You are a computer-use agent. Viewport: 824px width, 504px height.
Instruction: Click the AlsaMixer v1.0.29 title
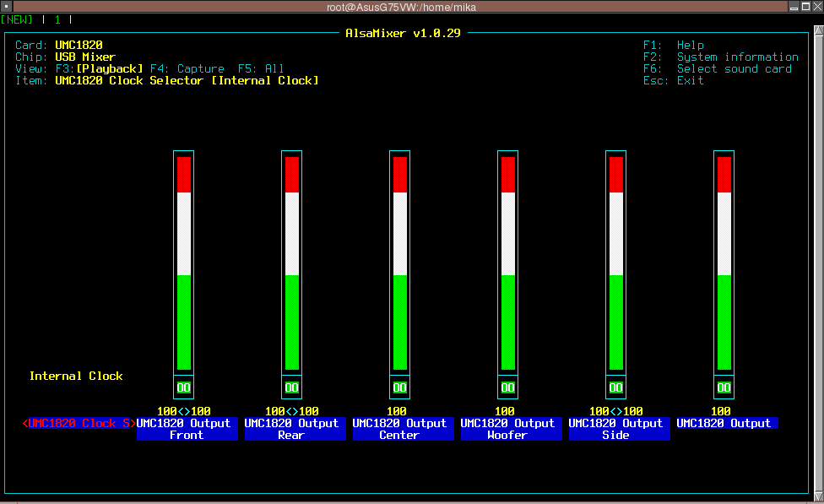[403, 33]
